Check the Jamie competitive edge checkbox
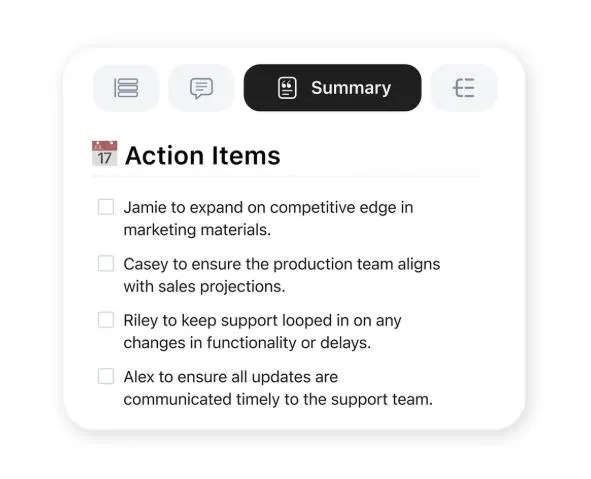 106,207
